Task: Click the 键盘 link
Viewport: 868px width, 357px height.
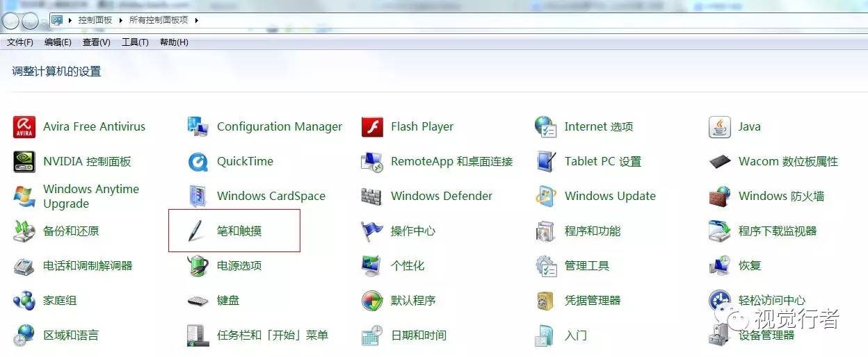Action: (x=228, y=300)
